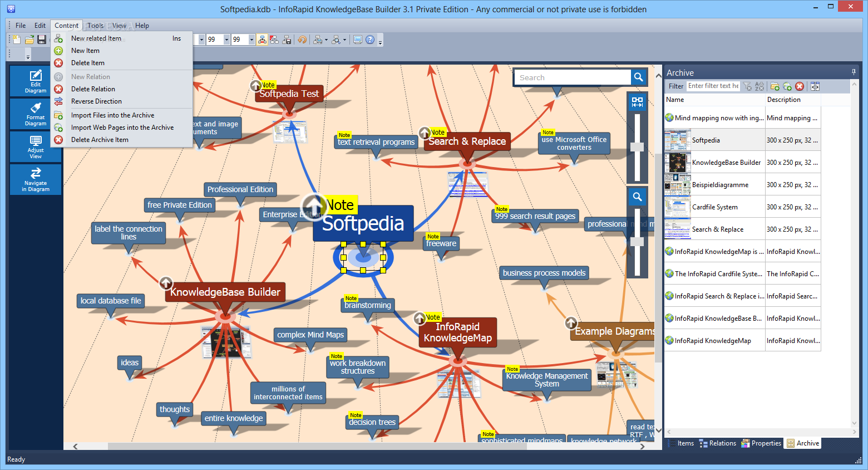Click the lower vertical zoom slider handle

click(637, 242)
